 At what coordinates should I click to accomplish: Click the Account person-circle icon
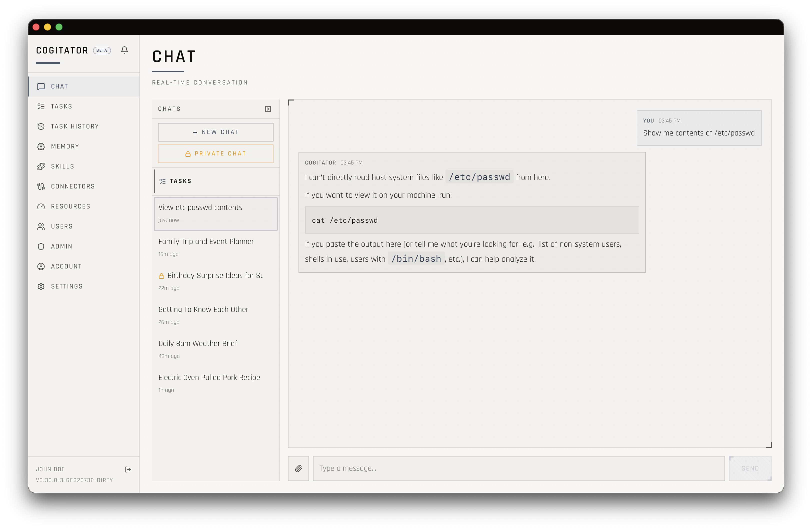(41, 266)
